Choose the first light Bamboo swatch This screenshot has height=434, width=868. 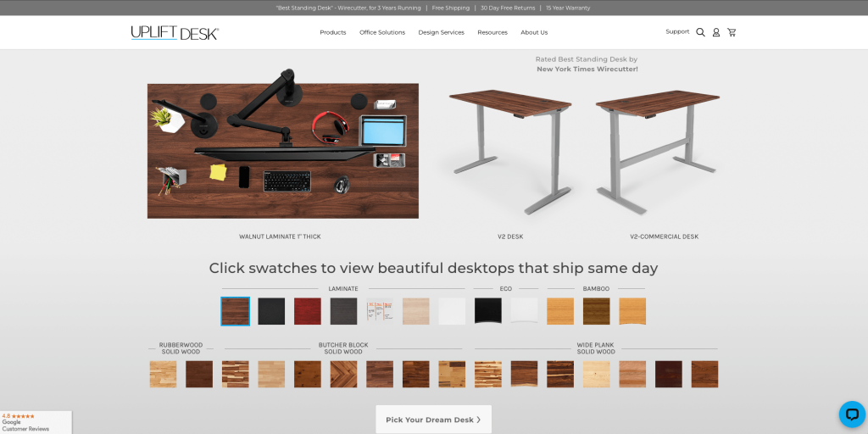click(560, 311)
